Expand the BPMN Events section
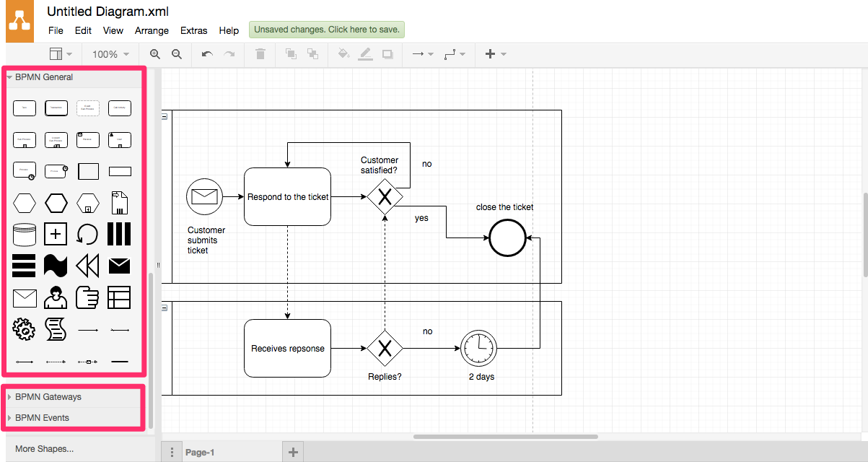The image size is (868, 462). [x=42, y=418]
